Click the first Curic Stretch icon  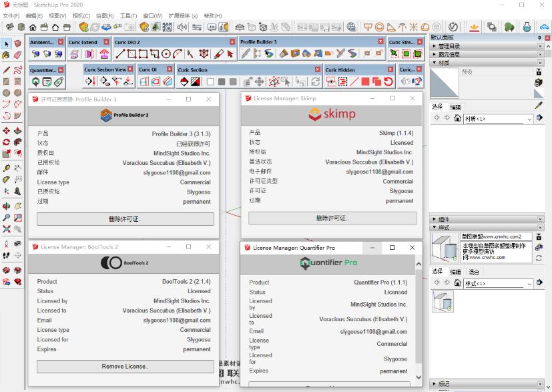[394, 53]
